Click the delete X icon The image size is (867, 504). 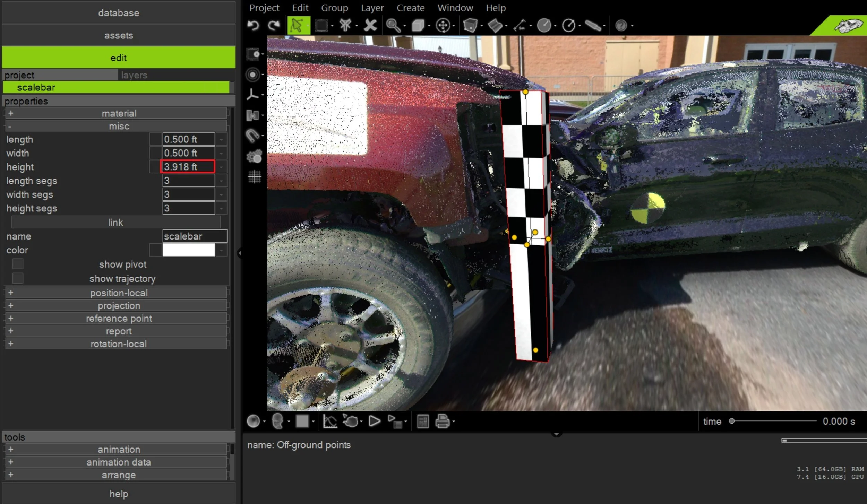pos(370,25)
